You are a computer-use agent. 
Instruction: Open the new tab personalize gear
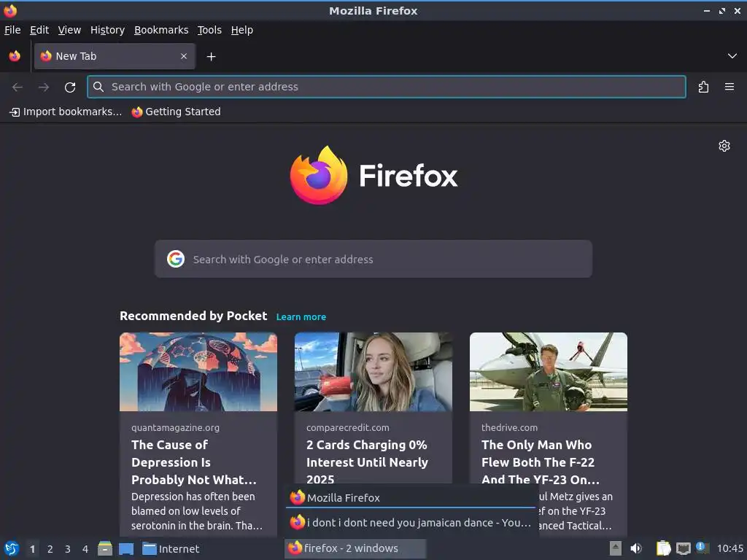724,146
